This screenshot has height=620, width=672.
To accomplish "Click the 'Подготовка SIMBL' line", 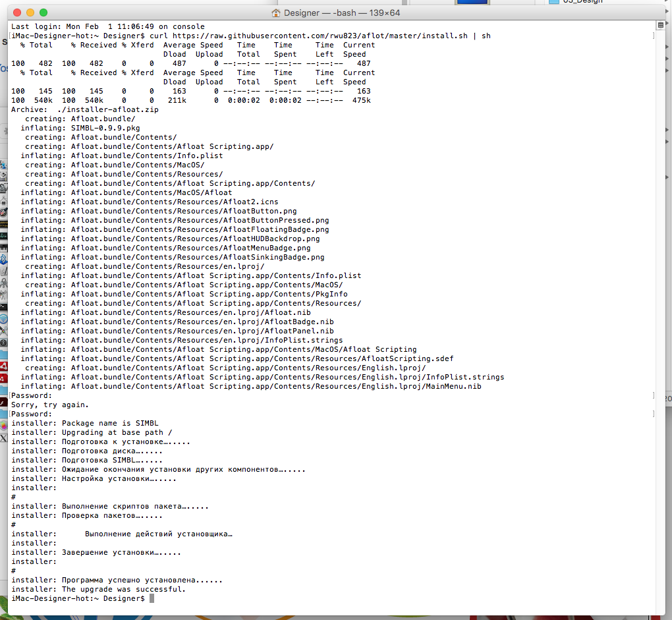I will click(x=87, y=460).
